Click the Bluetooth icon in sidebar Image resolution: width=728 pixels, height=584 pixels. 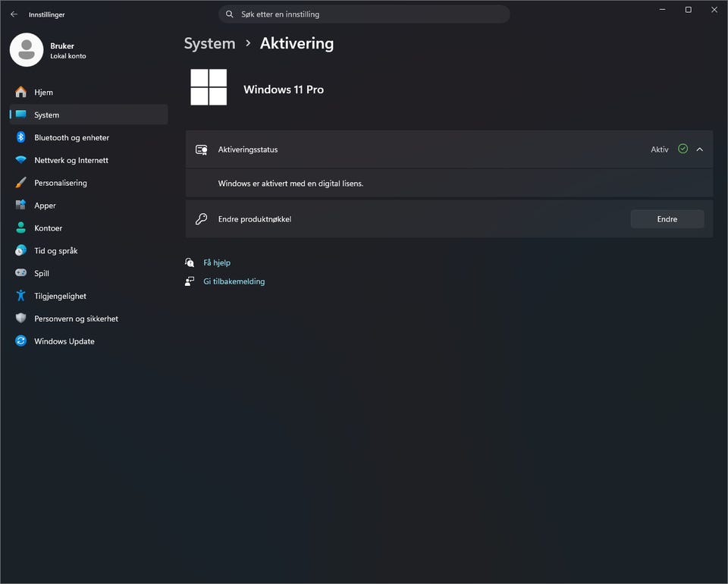(21, 137)
